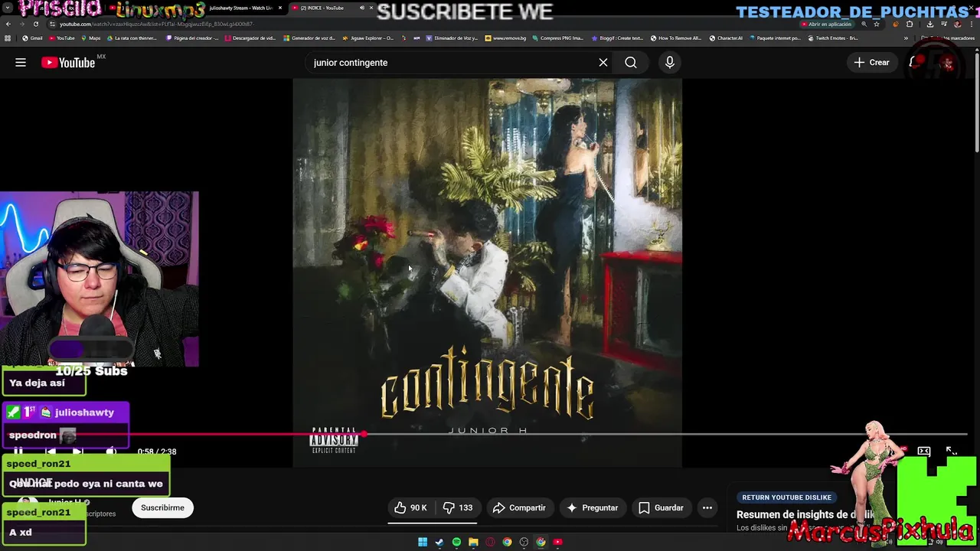Open Steam from the taskbar

[x=439, y=542]
